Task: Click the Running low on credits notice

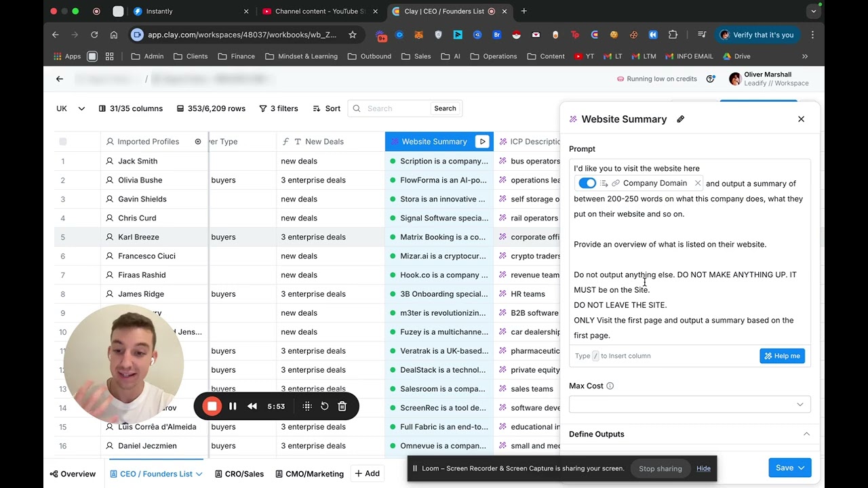Action: point(656,79)
